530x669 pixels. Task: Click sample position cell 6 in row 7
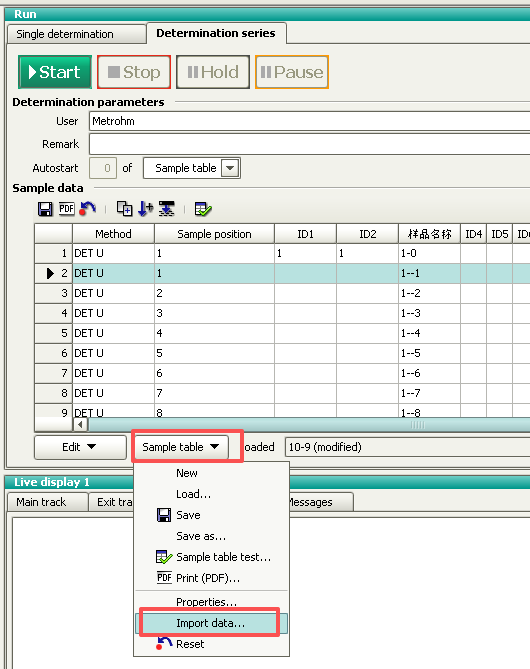pos(214,373)
